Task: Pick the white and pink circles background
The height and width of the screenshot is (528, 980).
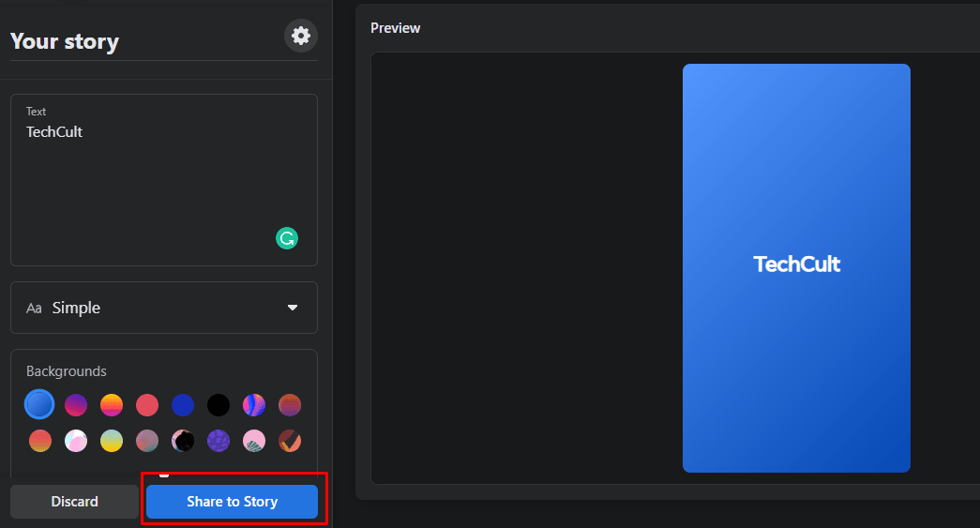Action: [x=76, y=441]
